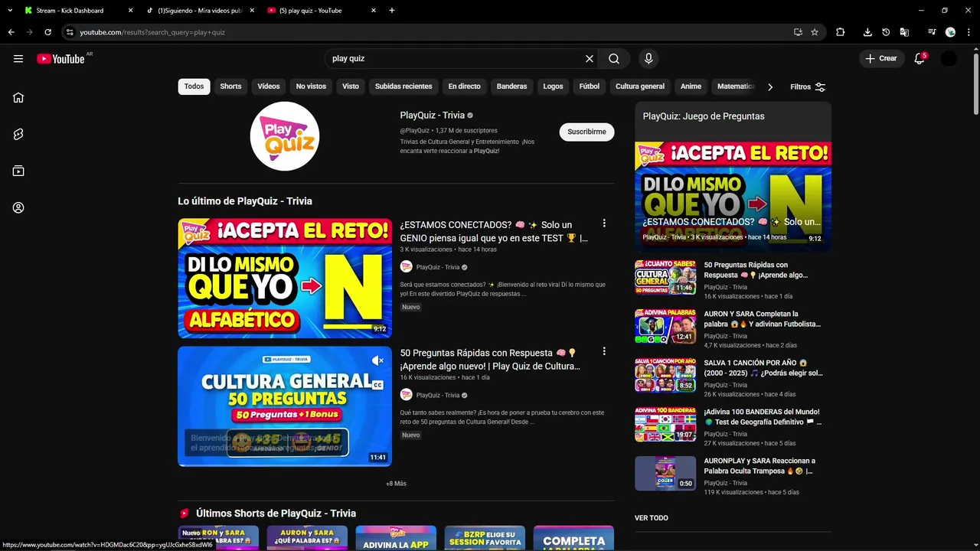Select the Logos chip
The width and height of the screenshot is (980, 551).
coord(554,86)
